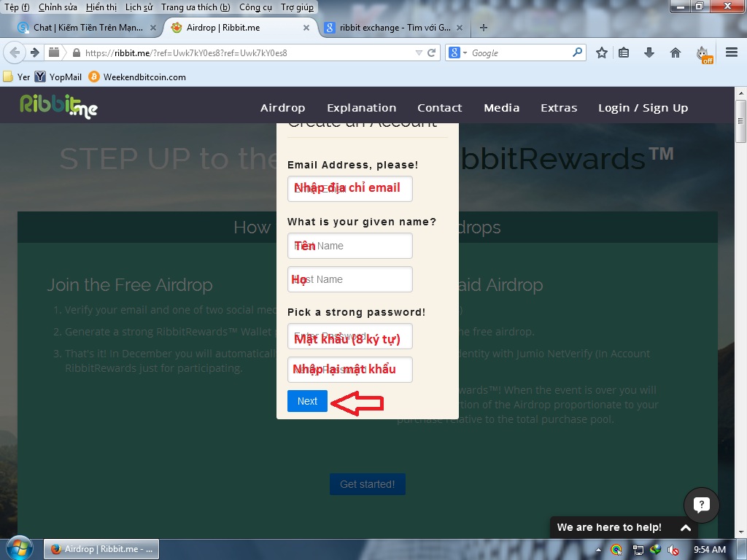Show the bookmarks list icon

(x=624, y=52)
